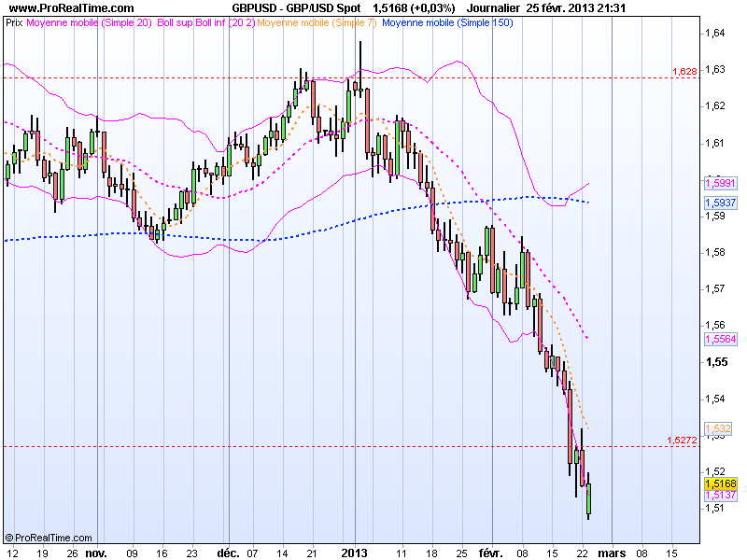Click the 1,61 price axis label
This screenshot has width=747, height=560.
click(x=715, y=143)
